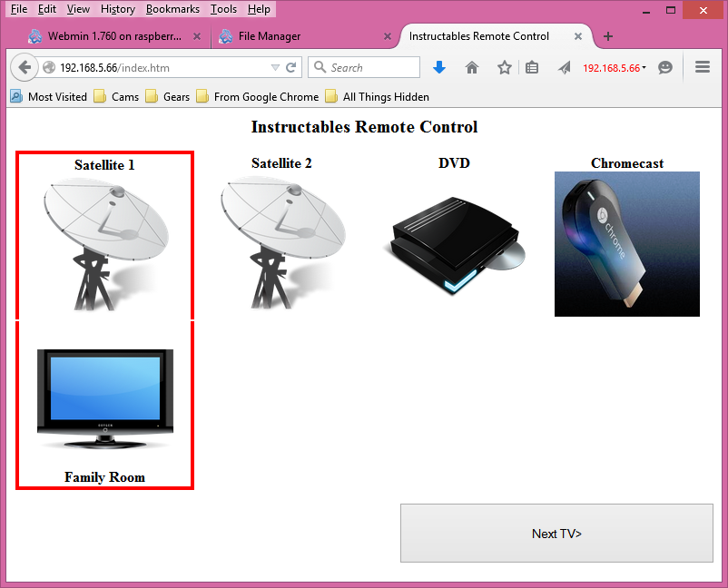Open the Bookmarks menu

[x=172, y=9]
